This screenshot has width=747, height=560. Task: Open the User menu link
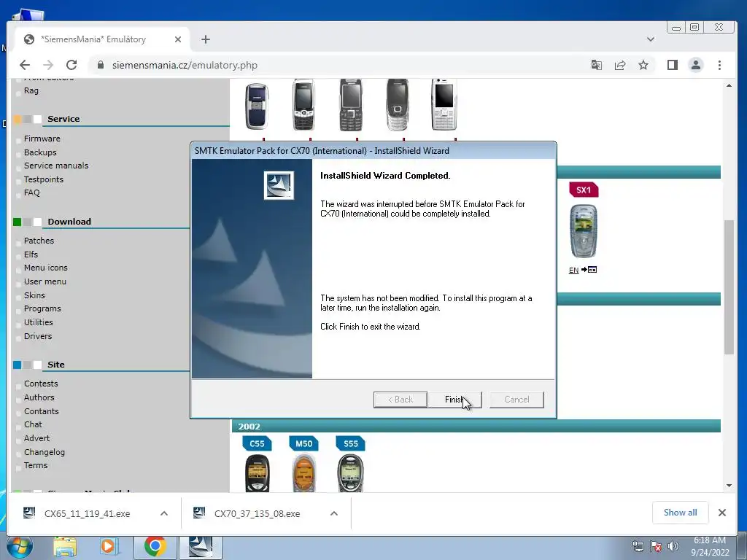[45, 281]
